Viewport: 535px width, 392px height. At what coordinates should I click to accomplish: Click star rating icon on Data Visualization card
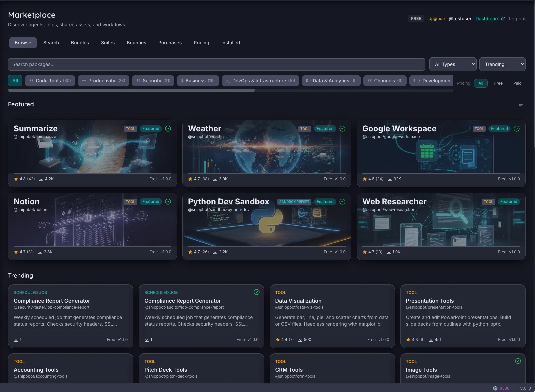[277, 340]
